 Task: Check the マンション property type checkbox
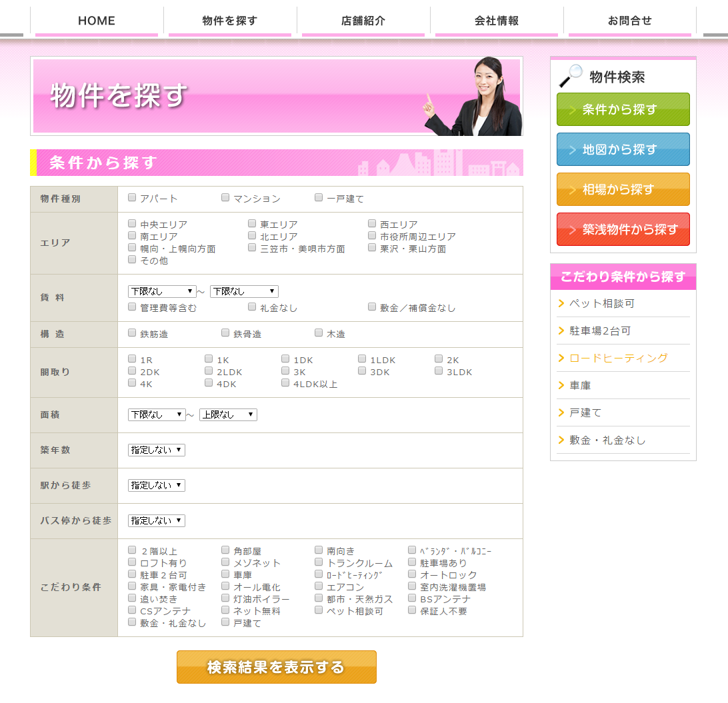pos(225,198)
